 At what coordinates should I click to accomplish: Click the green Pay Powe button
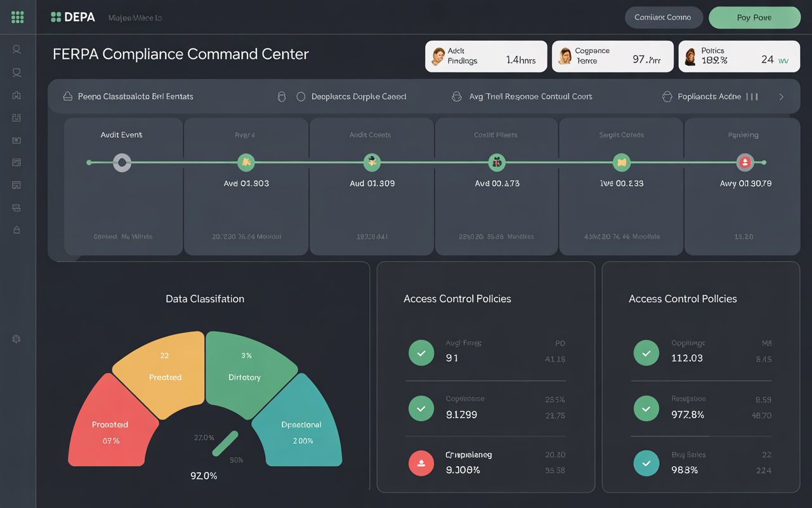pos(754,17)
